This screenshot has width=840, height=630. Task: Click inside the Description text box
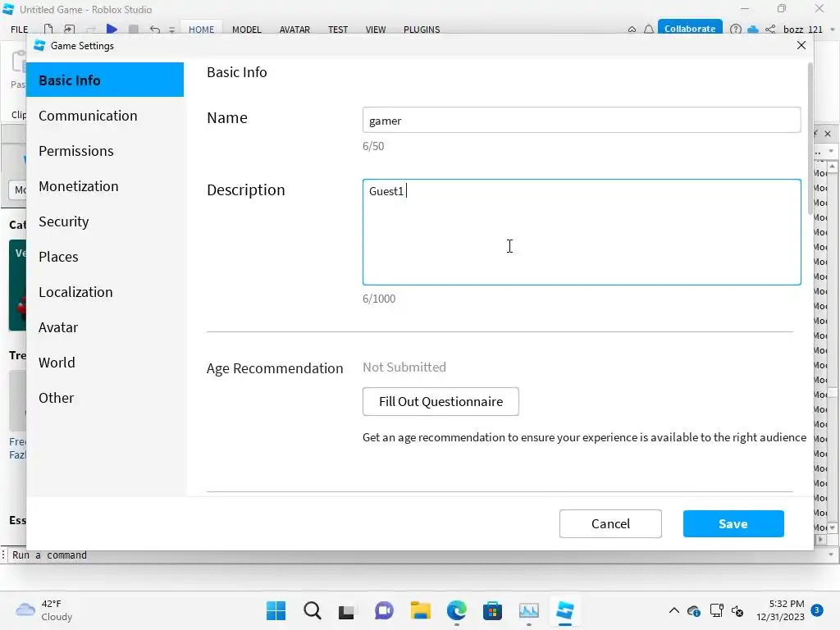582,232
